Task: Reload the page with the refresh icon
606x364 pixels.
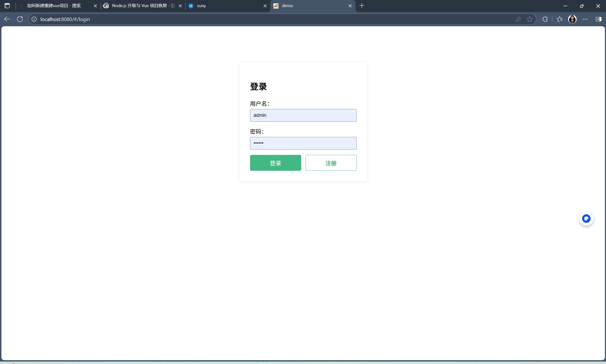Action: (20, 19)
